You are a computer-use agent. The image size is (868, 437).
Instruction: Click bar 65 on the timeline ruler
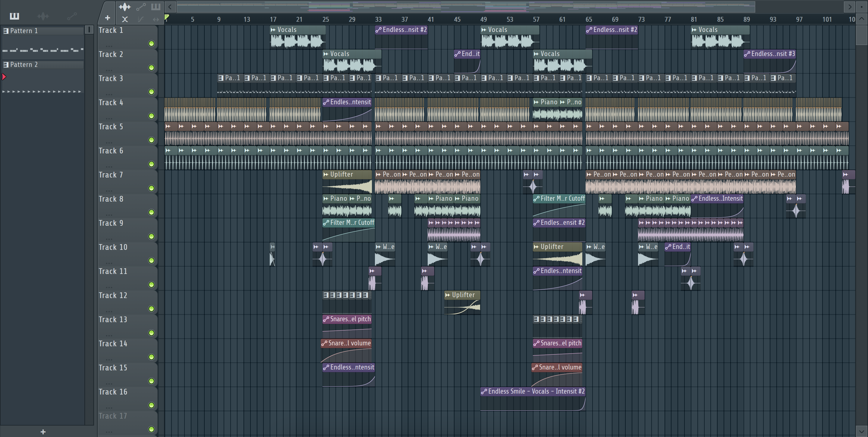[x=589, y=20]
